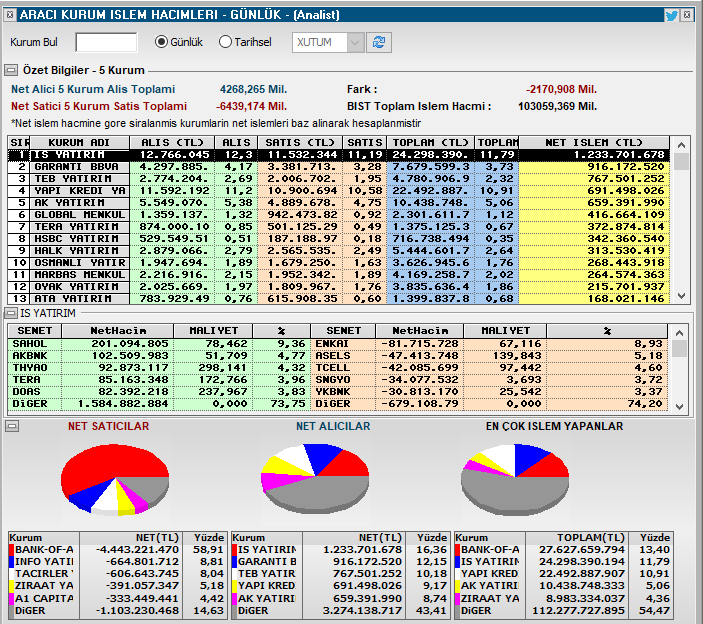Screen dimensions: 703x624
Task: Click the -6439,174 Mil. sales total value
Action: coord(252,106)
